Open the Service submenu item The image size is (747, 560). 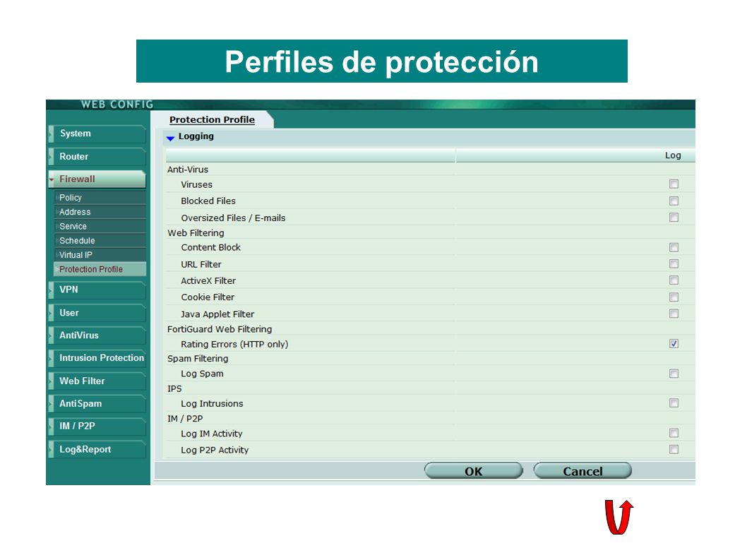(x=100, y=227)
